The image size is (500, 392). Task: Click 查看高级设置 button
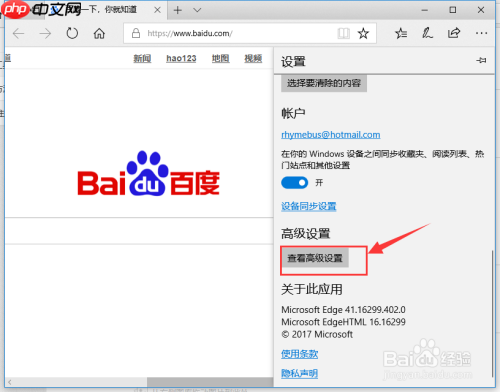pos(315,258)
